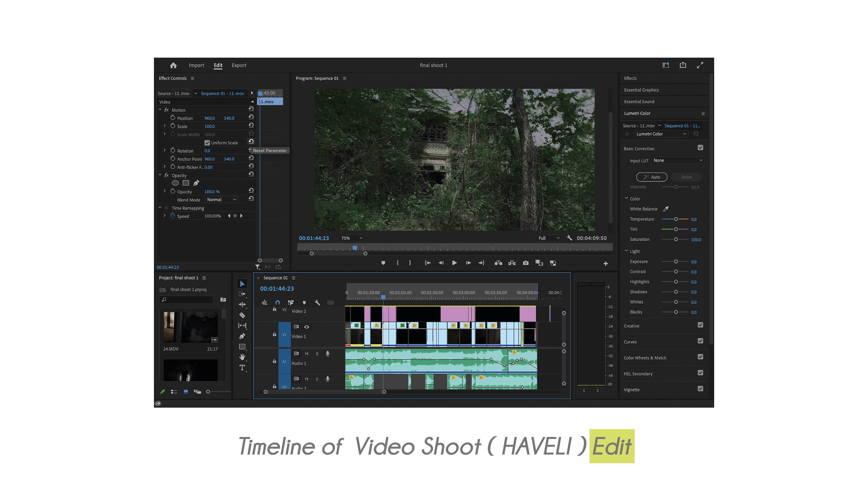Click the Auto color button
868x488 pixels.
pos(651,177)
